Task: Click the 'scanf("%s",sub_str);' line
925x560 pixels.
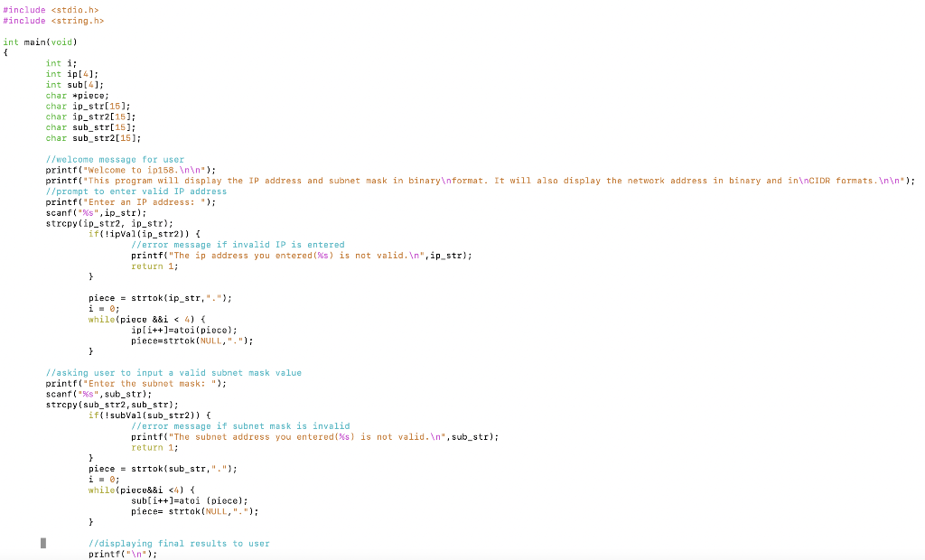Action: tap(99, 394)
